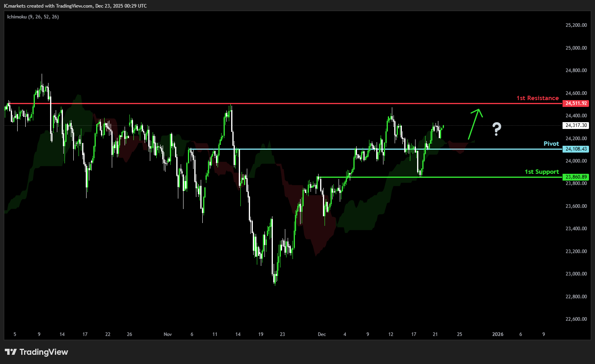Click the 25,200.00 level on the price axis
This screenshot has height=364, width=595.
coord(576,25)
